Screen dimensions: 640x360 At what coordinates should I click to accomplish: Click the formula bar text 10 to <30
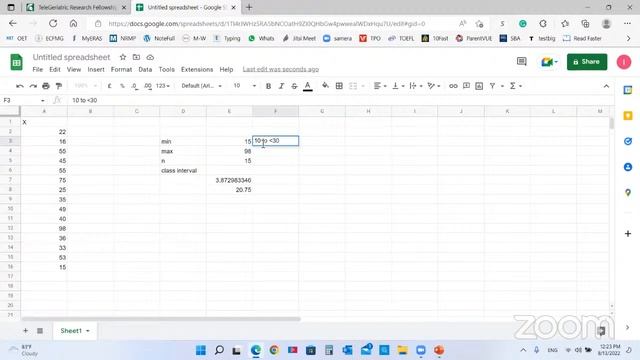click(84, 100)
